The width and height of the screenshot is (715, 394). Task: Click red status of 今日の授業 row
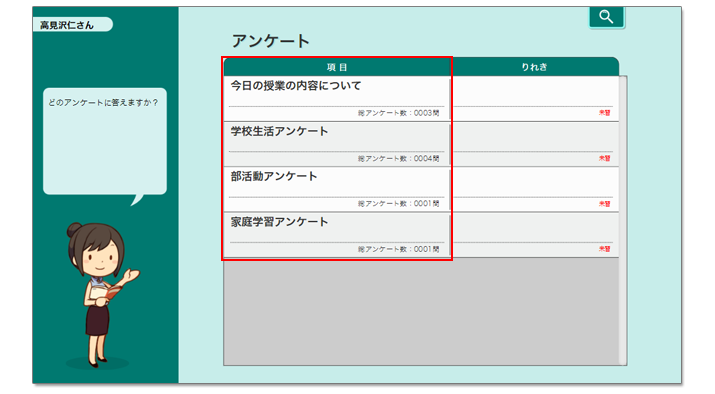coord(605,113)
